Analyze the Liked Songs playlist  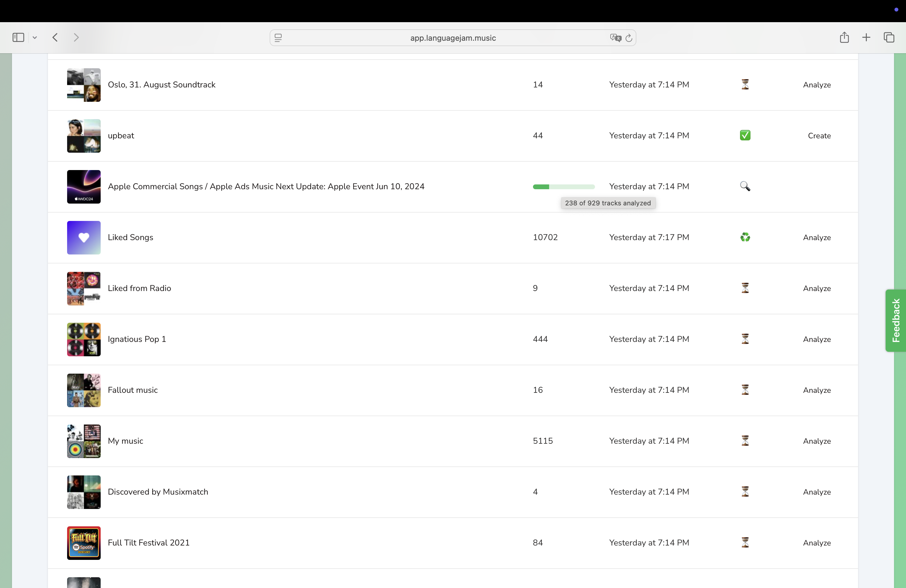[817, 238]
